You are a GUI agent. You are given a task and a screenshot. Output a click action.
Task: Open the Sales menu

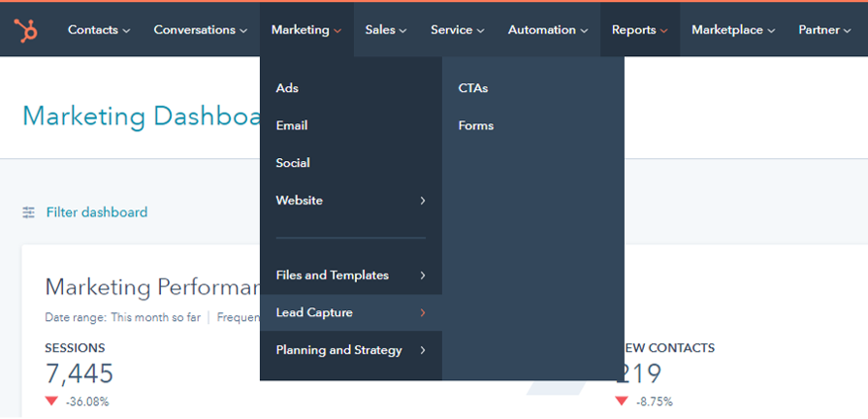pyautogui.click(x=386, y=30)
